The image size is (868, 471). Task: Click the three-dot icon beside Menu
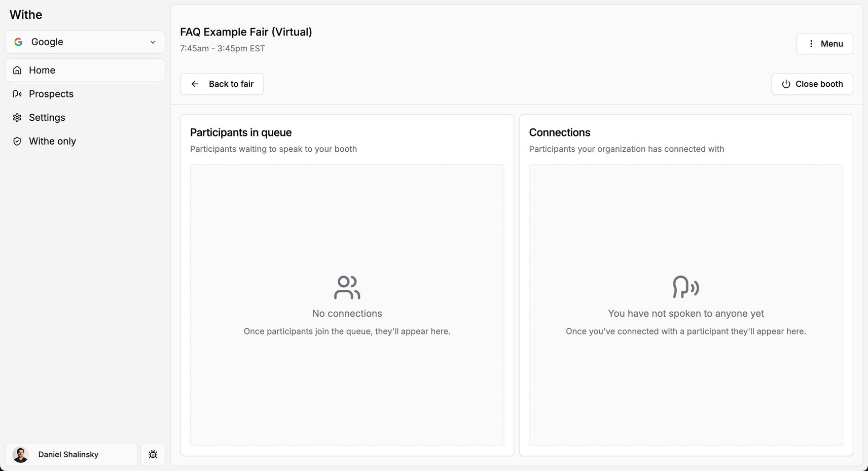811,44
